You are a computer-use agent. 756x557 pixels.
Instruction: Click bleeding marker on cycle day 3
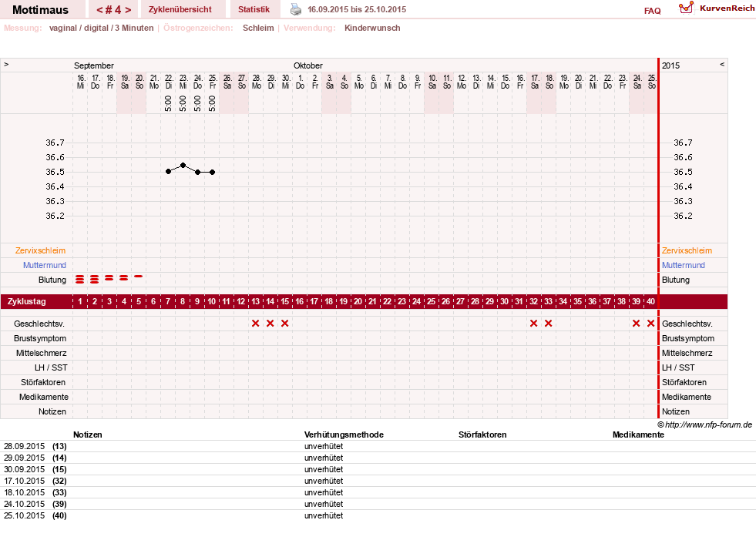[x=109, y=278]
